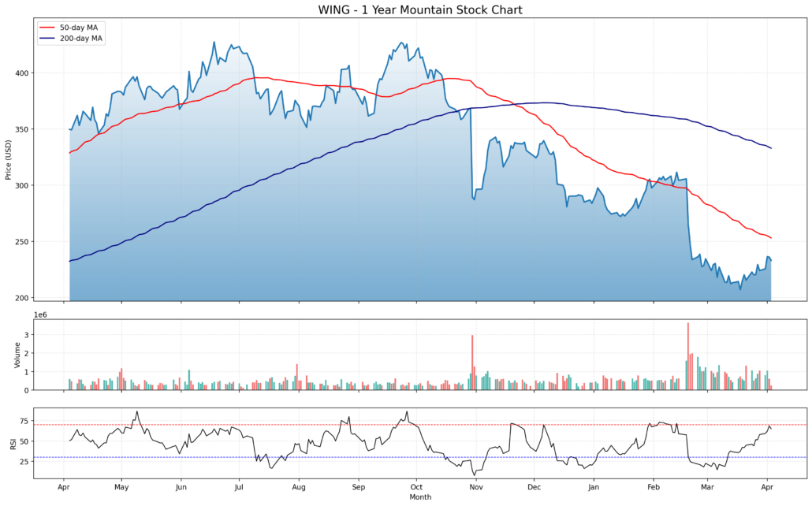
Task: Click the volume tick label 0
Action: pos(27,390)
